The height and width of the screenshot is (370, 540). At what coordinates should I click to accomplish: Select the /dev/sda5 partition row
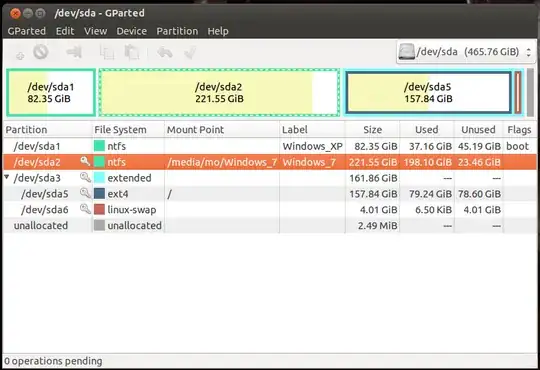270,194
